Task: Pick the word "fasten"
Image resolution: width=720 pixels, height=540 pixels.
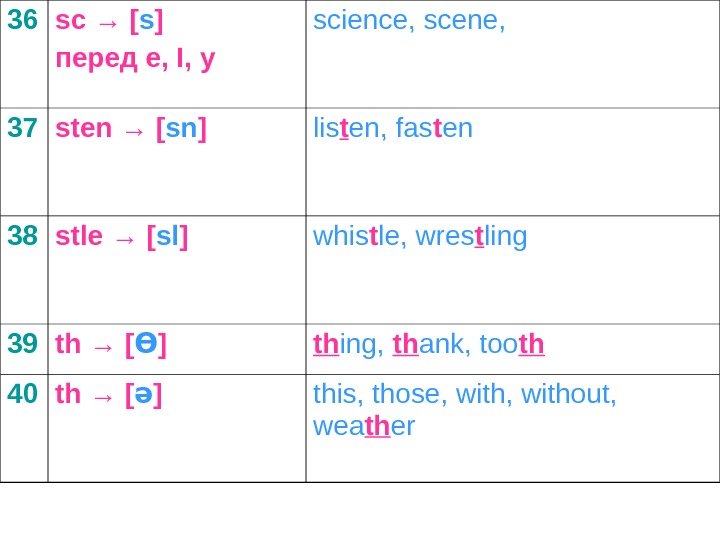Action: click(434, 128)
